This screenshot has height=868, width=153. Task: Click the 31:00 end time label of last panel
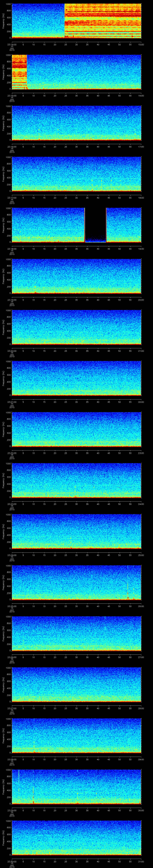coord(141,861)
